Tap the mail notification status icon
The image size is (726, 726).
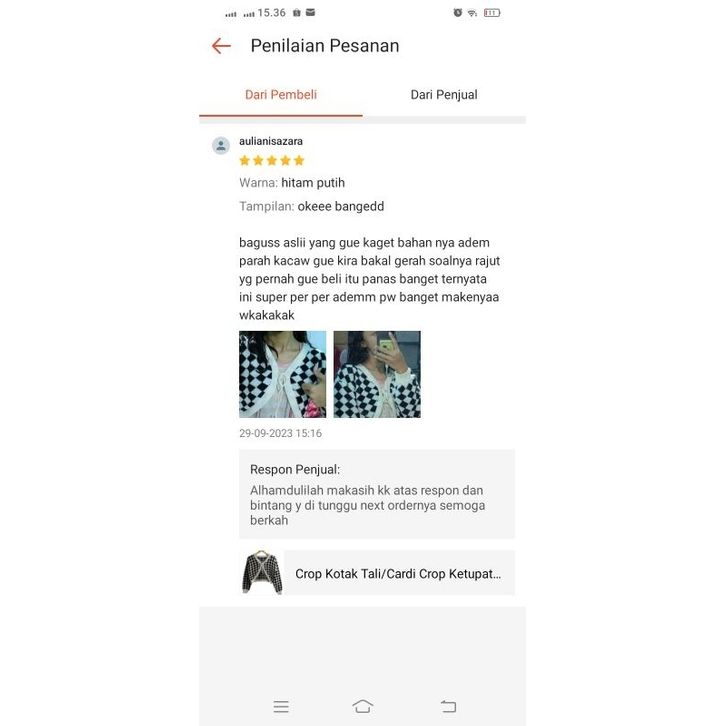coord(311,13)
